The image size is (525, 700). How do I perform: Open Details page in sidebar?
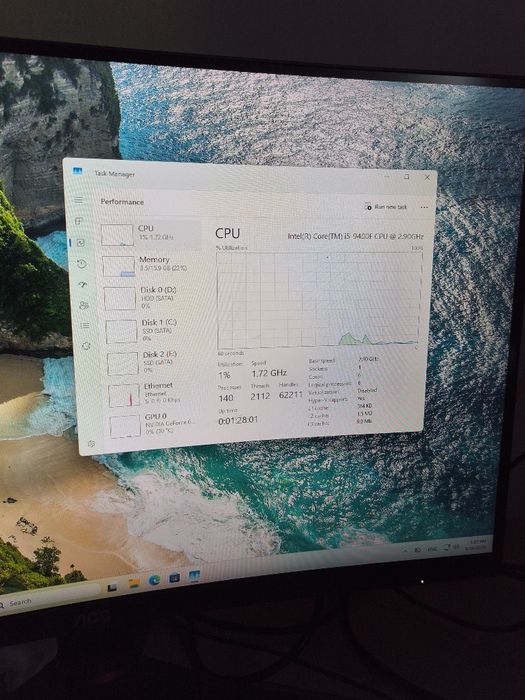tap(85, 325)
